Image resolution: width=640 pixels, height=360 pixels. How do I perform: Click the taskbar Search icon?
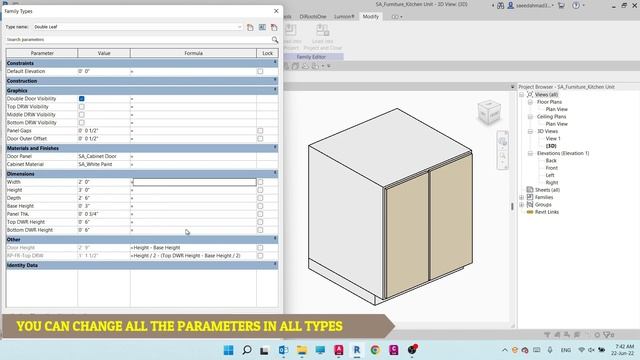coord(247,350)
